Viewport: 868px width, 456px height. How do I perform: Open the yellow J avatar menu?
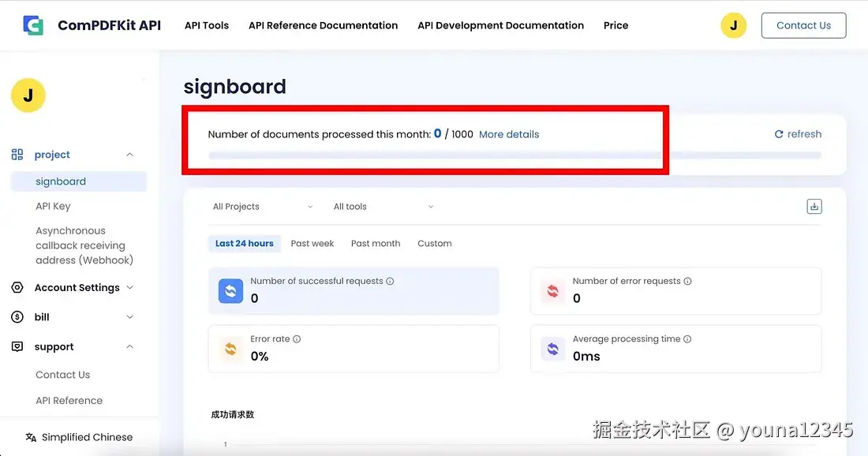coord(733,24)
